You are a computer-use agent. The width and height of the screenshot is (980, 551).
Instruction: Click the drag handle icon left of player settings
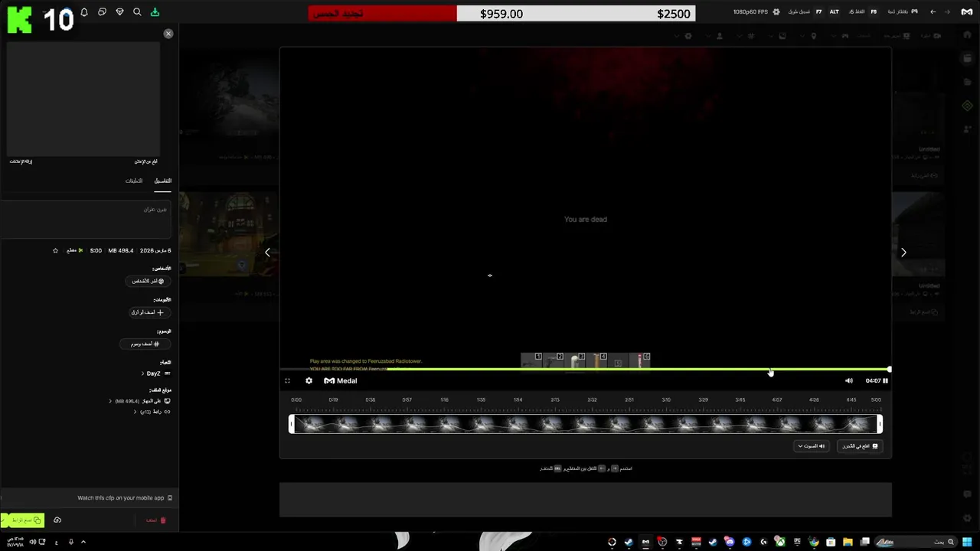click(287, 380)
